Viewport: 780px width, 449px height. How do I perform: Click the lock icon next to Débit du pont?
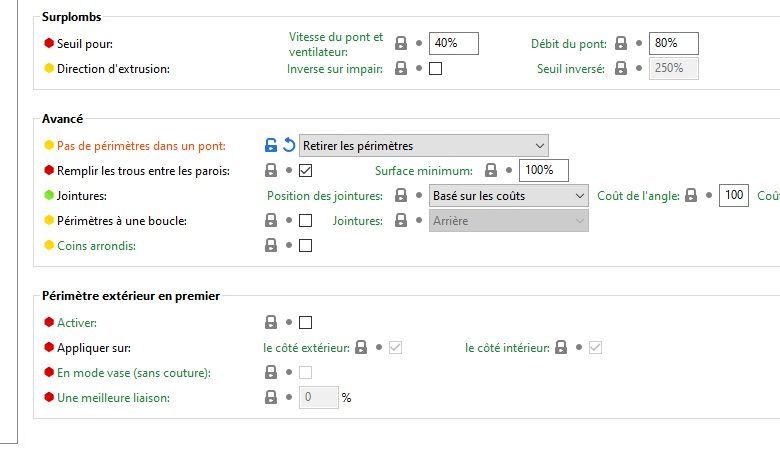[621, 43]
